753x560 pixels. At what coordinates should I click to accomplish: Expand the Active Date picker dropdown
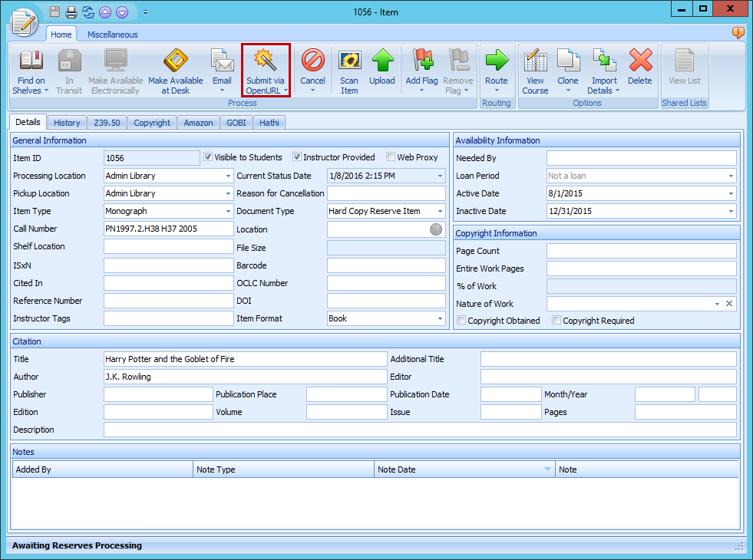[x=731, y=193]
